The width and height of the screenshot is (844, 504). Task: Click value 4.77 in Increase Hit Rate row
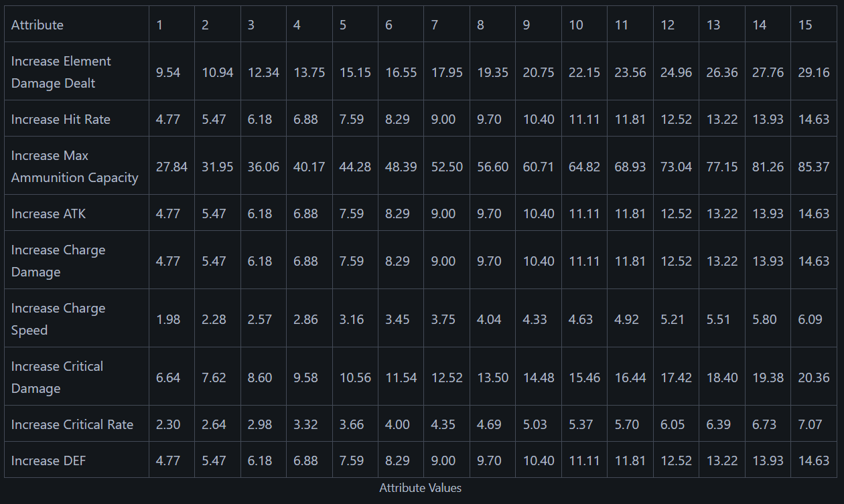[x=168, y=119]
